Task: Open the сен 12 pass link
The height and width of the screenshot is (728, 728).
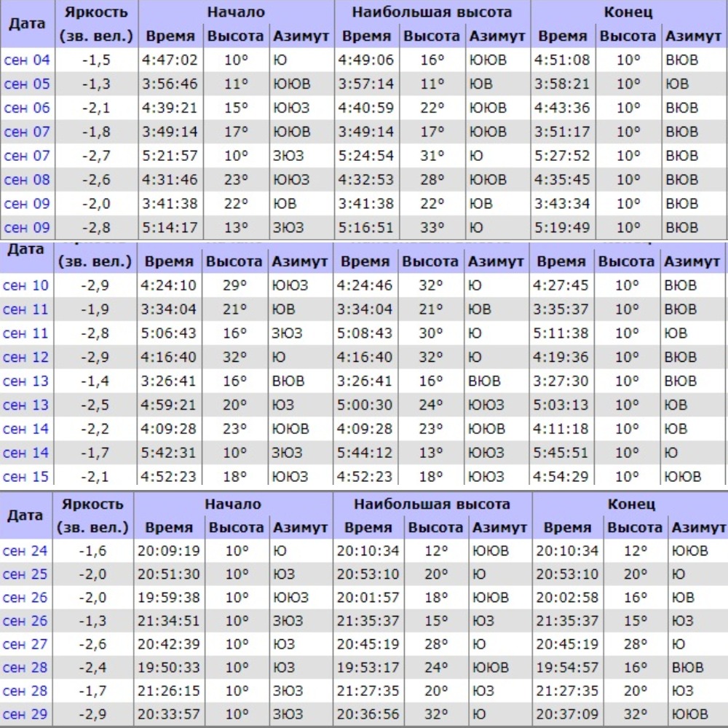Action: click(25, 357)
